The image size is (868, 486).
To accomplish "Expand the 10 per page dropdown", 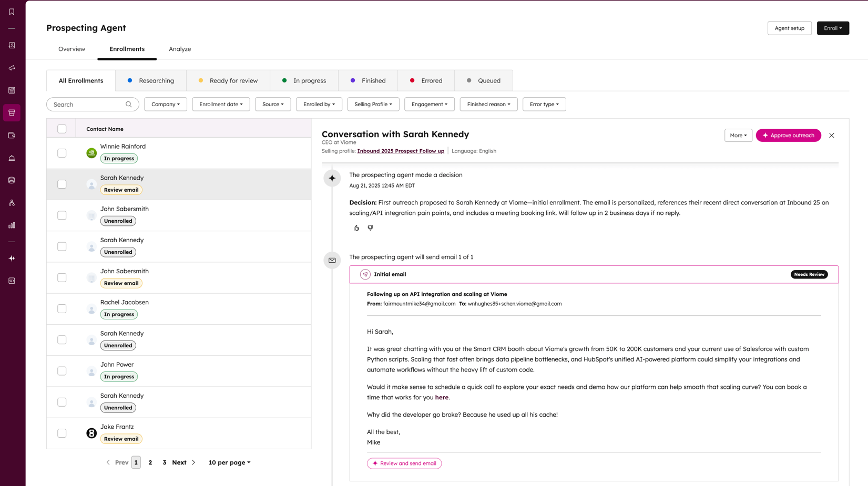I will pyautogui.click(x=229, y=462).
